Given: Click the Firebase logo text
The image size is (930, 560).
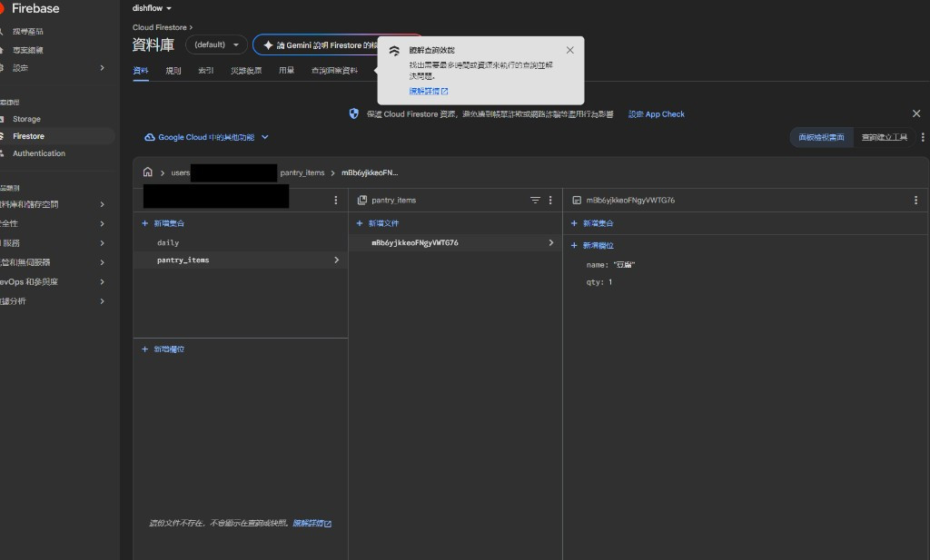Looking at the screenshot, I should (x=35, y=8).
